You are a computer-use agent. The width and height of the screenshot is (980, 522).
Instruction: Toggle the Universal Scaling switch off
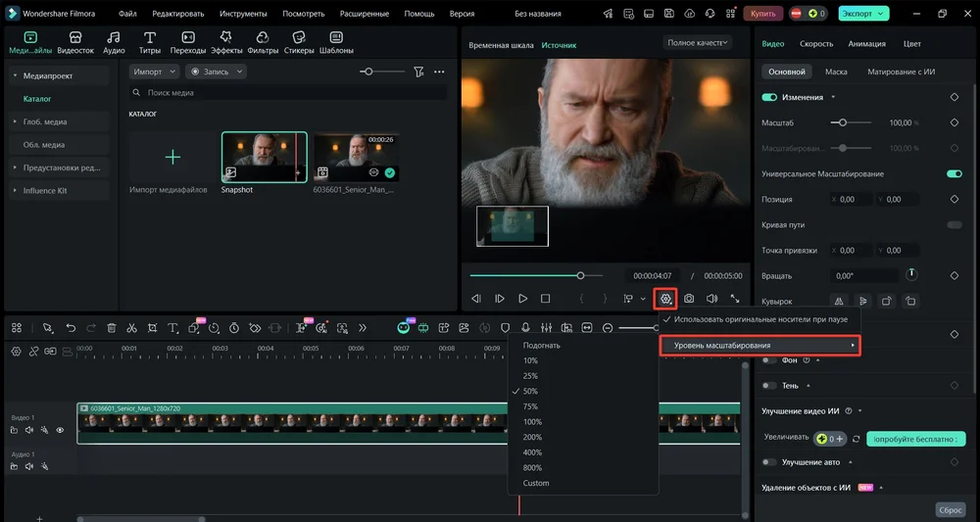coord(954,174)
